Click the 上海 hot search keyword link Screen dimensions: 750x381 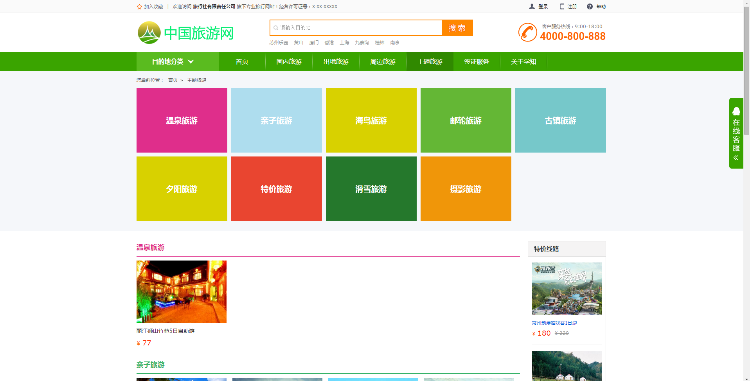pos(344,43)
